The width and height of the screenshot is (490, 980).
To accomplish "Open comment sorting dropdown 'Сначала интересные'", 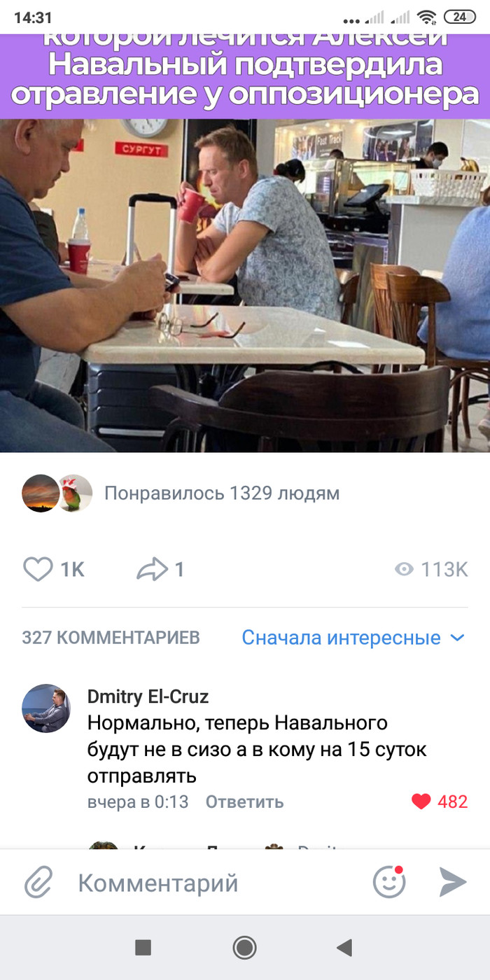I will pyautogui.click(x=353, y=638).
